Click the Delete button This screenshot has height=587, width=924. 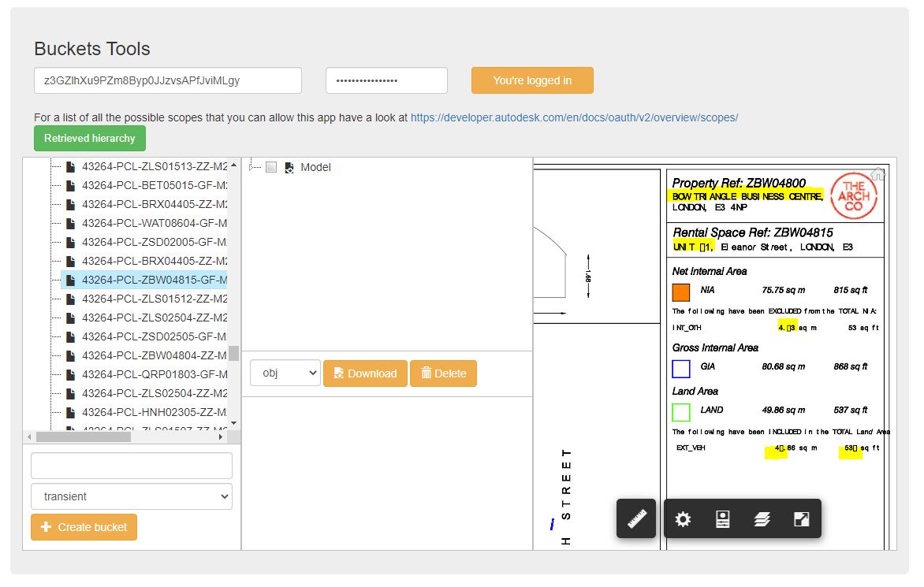tap(443, 373)
